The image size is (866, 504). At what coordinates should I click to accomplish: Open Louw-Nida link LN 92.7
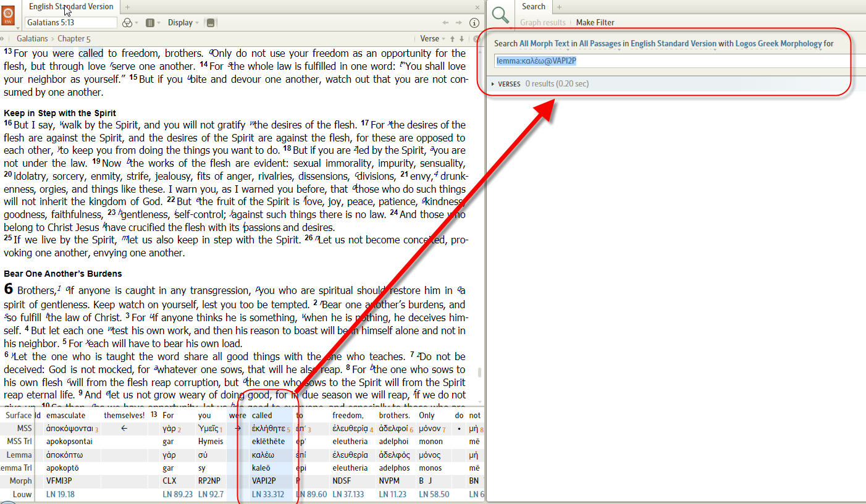[211, 494]
